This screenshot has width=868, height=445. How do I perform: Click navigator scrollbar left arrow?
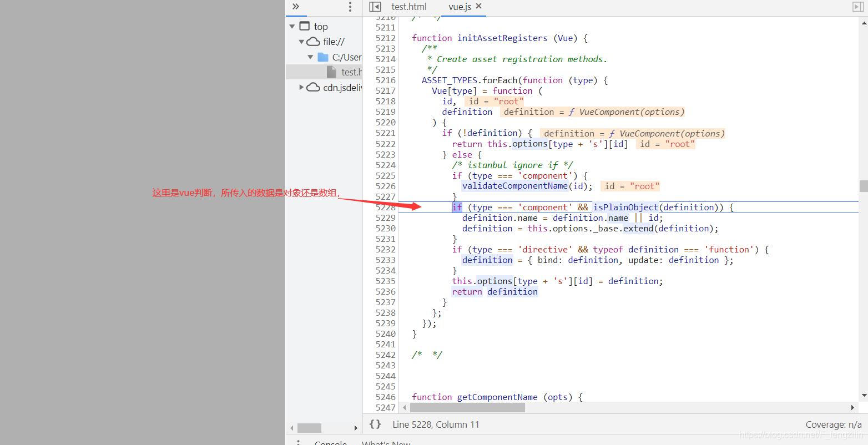point(291,428)
